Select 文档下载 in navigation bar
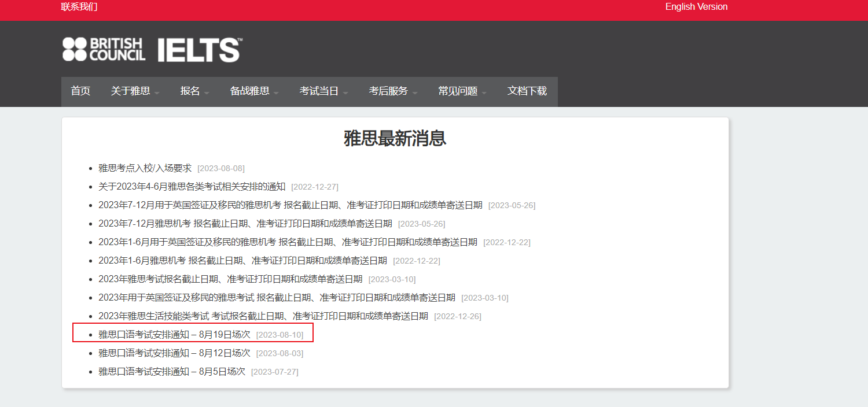Screen dimensions: 868x407 click(527, 91)
